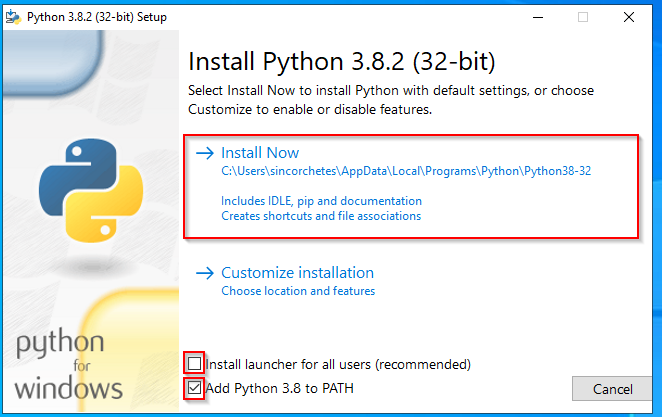Image resolution: width=662 pixels, height=417 pixels.
Task: Click the "Install Python 3.8.2 (32-bit)" heading
Action: coord(342,62)
